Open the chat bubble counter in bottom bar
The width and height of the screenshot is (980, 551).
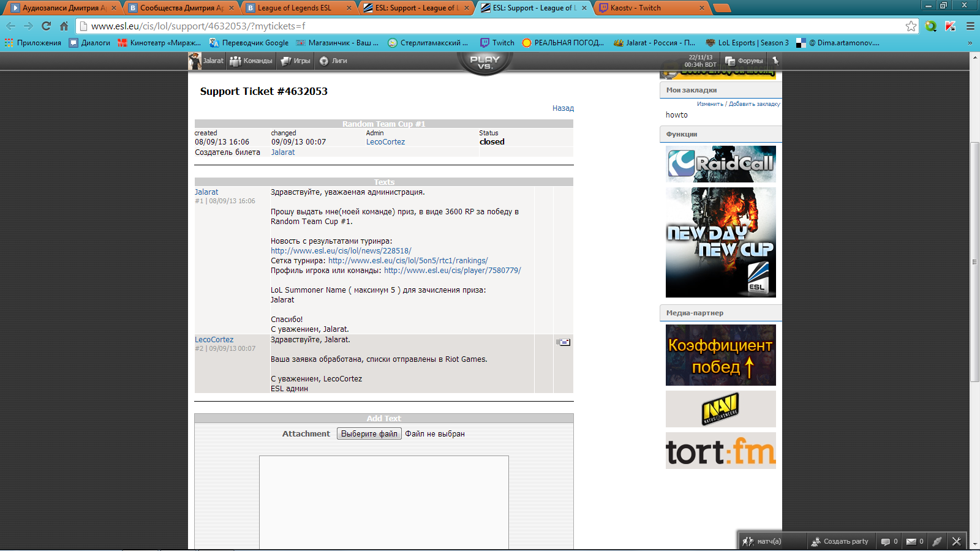point(889,541)
